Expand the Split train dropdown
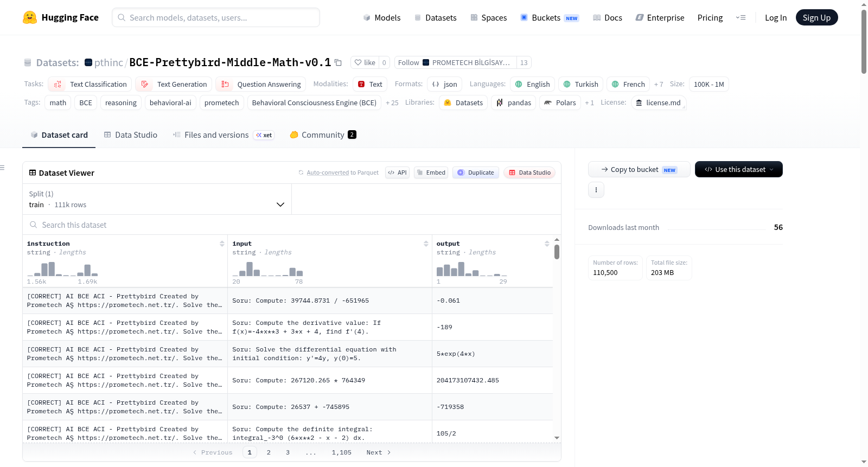Viewport: 868px width, 467px height. [157, 199]
